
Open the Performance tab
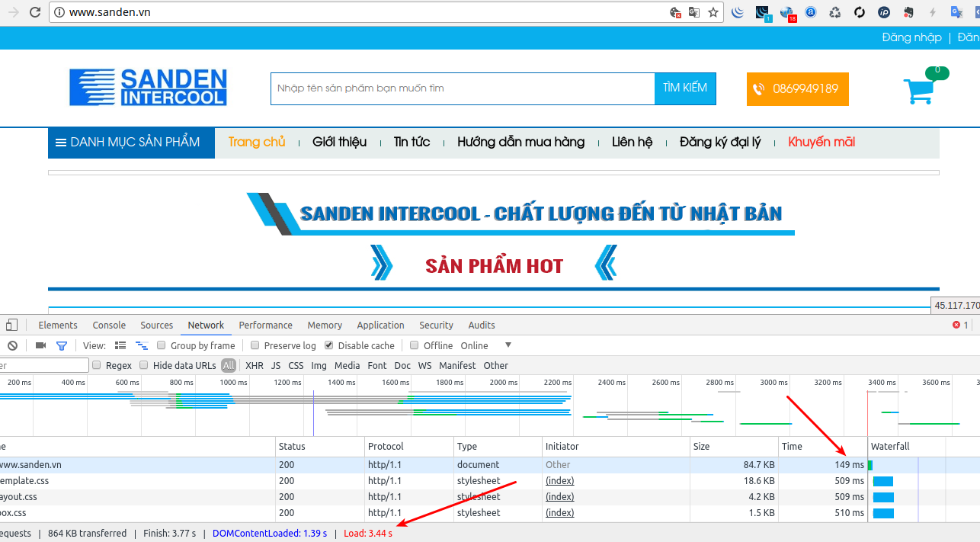(265, 325)
